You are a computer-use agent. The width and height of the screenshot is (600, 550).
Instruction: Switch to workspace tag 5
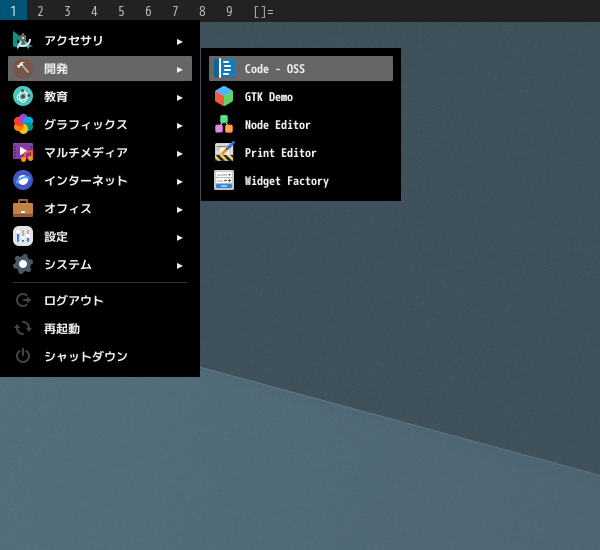coord(121,11)
